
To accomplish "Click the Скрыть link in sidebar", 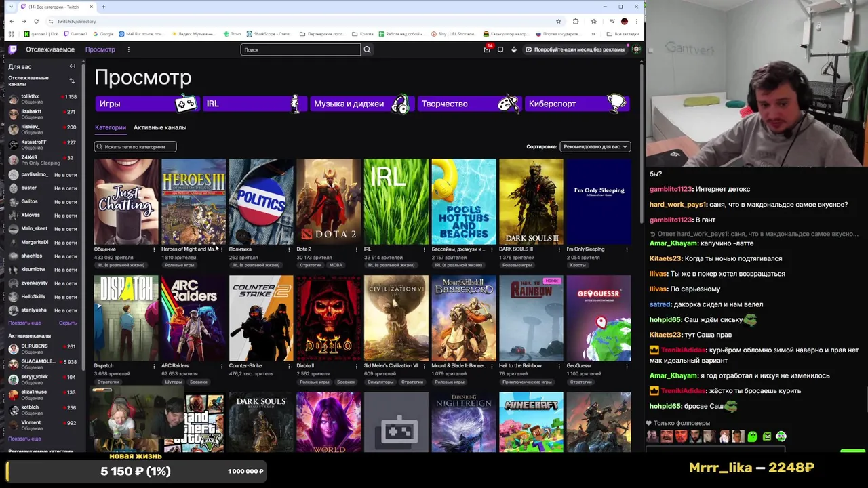I will 68,323.
